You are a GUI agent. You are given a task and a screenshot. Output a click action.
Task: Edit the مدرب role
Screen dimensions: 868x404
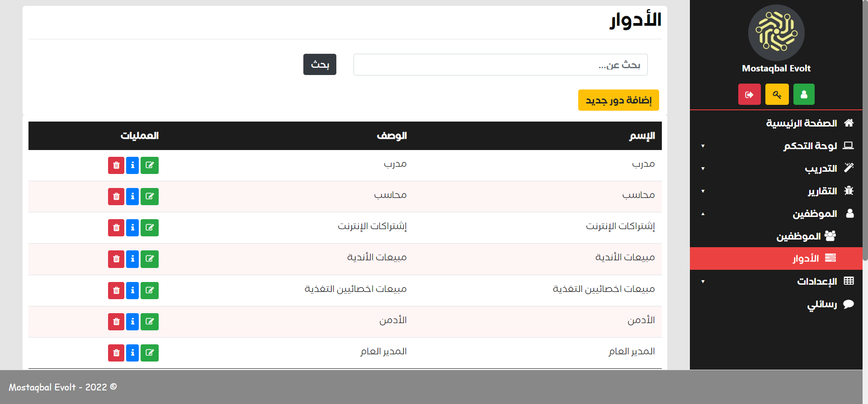(149, 165)
